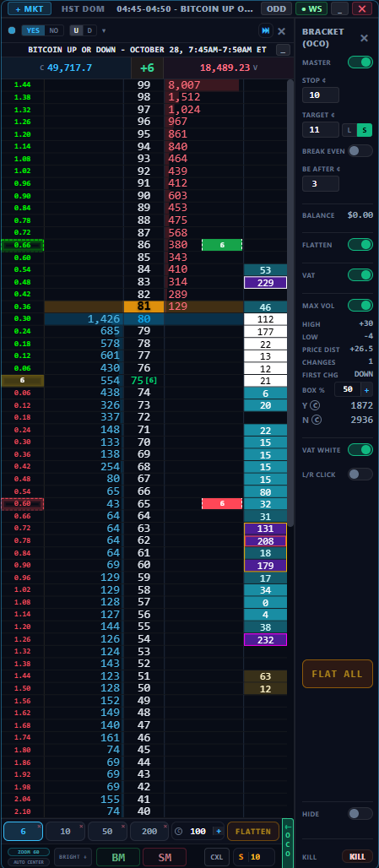
Task: Click the ODD button in title bar
Action: pos(277,8)
